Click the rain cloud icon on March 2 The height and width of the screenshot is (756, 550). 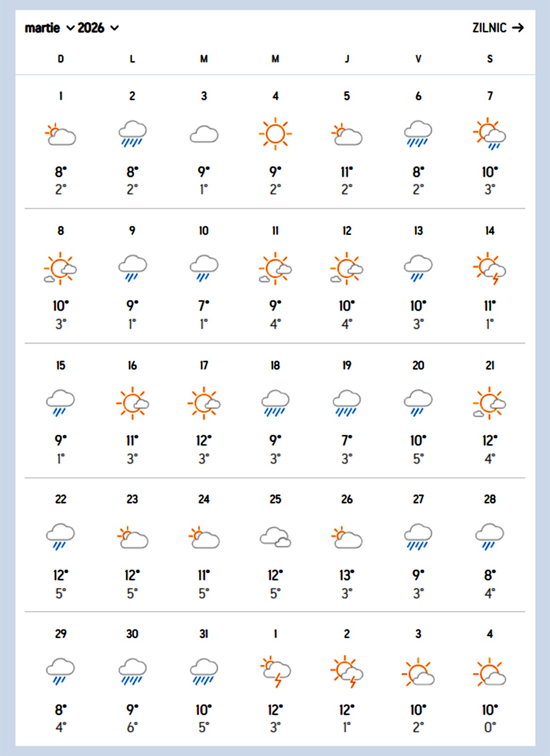[x=132, y=134]
